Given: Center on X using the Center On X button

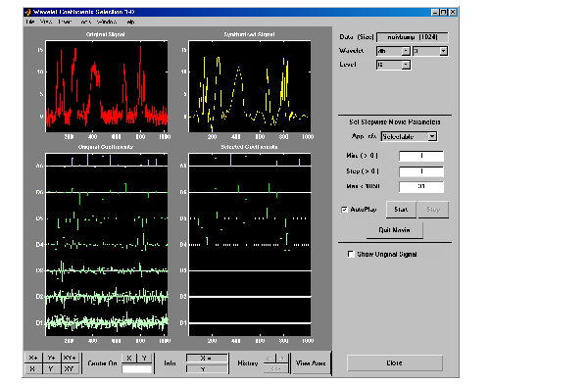Looking at the screenshot, I should pos(129,358).
